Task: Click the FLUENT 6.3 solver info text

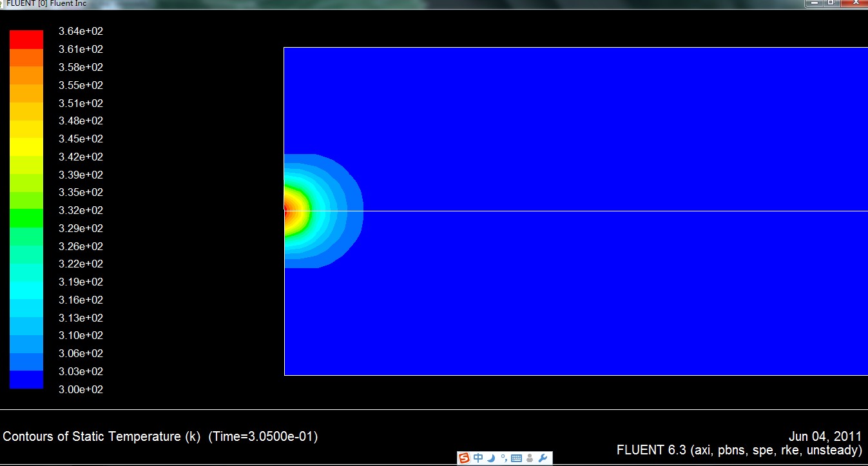Action: click(739, 450)
